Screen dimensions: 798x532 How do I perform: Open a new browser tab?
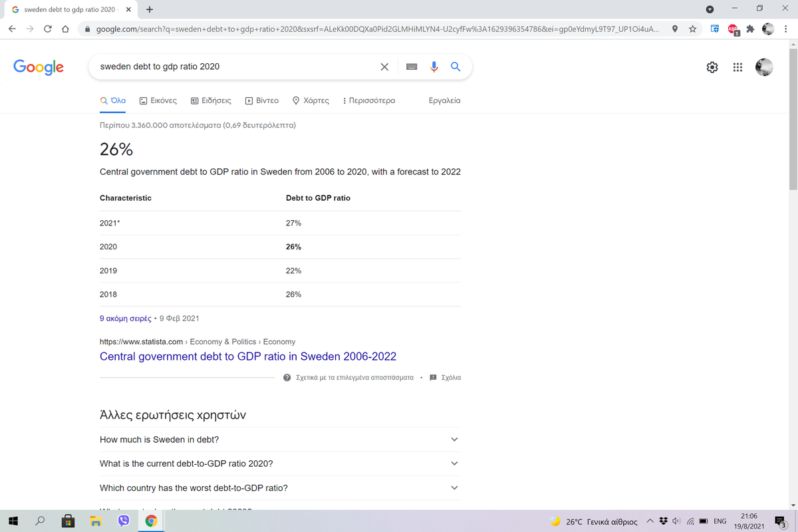[x=149, y=10]
